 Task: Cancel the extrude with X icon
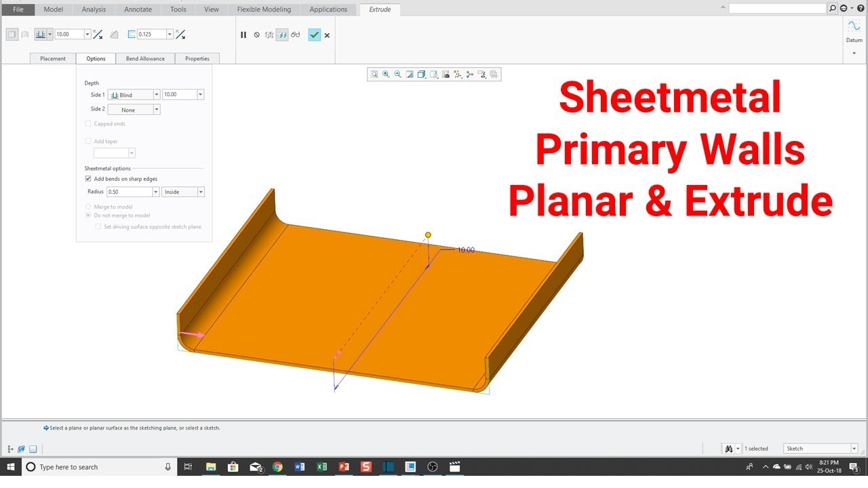[327, 35]
